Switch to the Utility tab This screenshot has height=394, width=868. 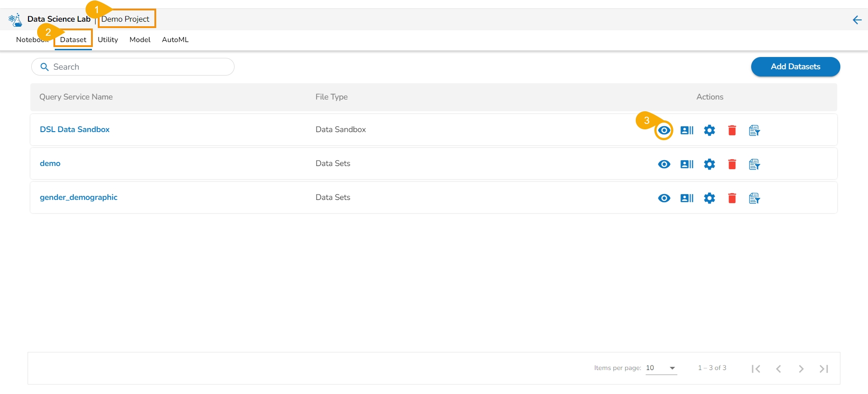[x=108, y=40]
